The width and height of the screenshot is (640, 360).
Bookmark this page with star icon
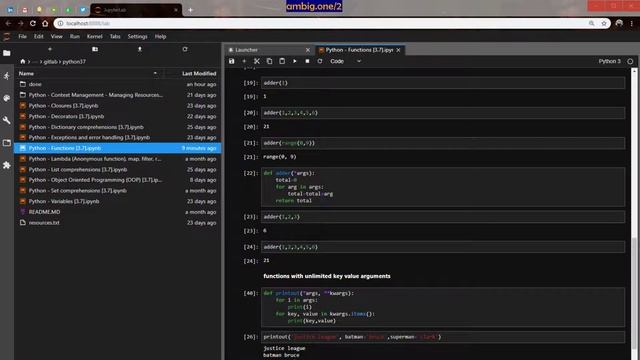[x=604, y=23]
